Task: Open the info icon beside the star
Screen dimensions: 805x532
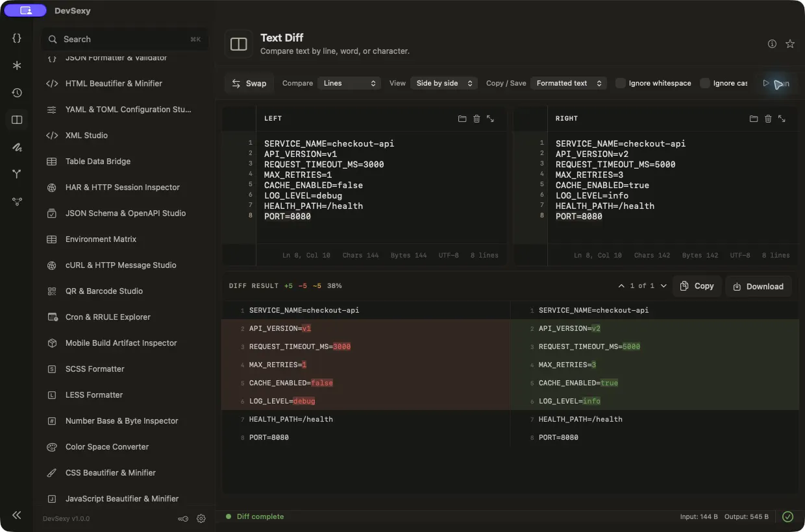Action: (772, 44)
